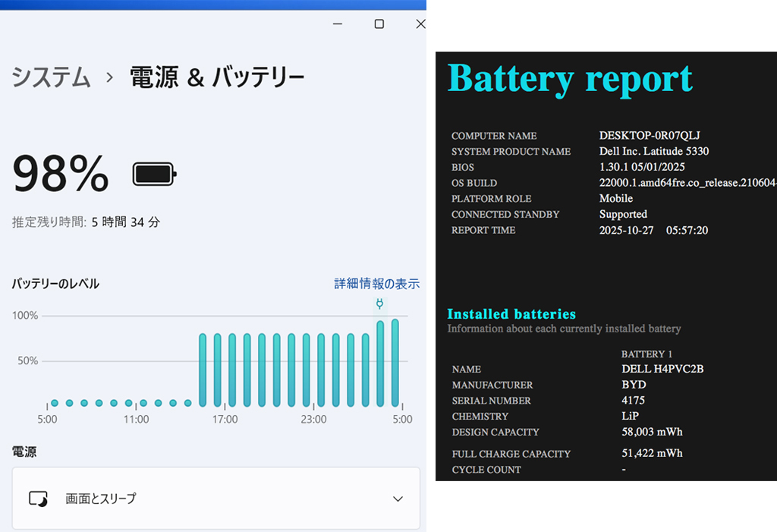Minimize the settings window
Screen dimensions: 777x532
click(x=338, y=24)
